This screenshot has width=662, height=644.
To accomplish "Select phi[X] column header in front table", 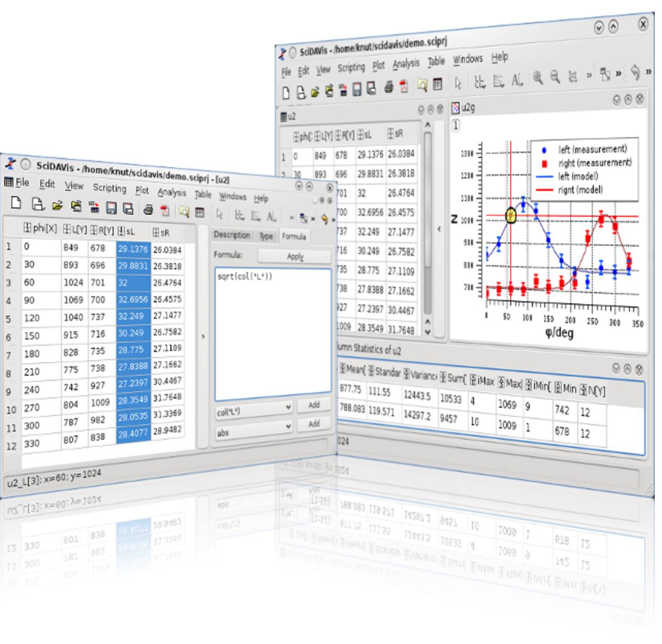I will 41,228.
